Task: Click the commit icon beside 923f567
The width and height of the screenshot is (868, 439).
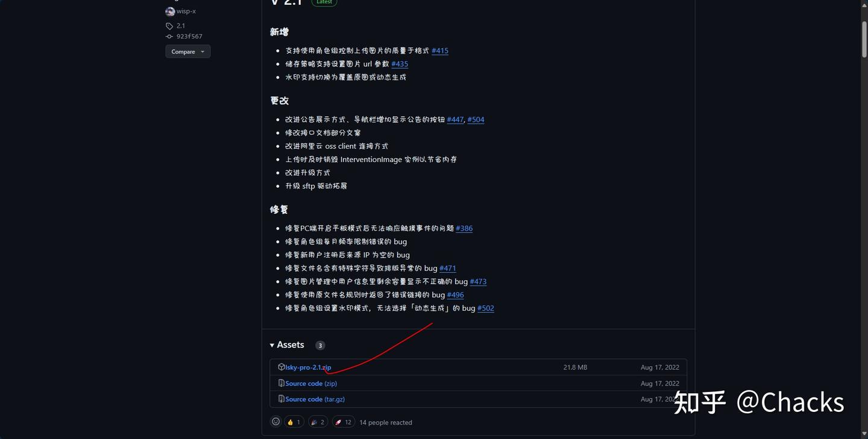Action: [169, 37]
